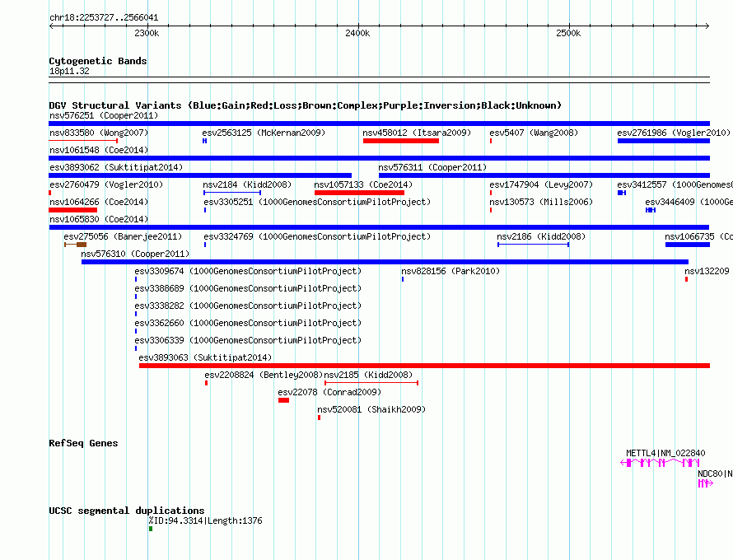Select red bar under nsv1064266 (Coe2014)
Screen dimensions: 733x560
coord(73,210)
